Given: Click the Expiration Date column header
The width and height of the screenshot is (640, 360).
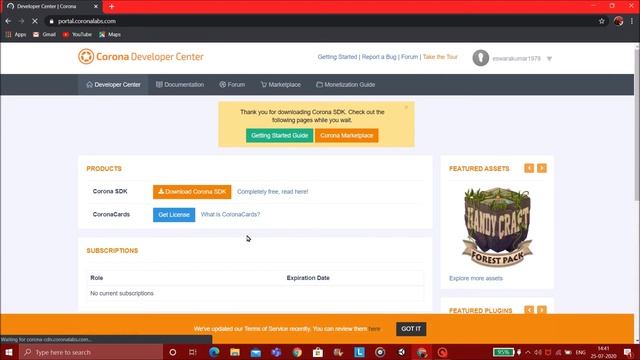Looking at the screenshot, I should point(308,278).
